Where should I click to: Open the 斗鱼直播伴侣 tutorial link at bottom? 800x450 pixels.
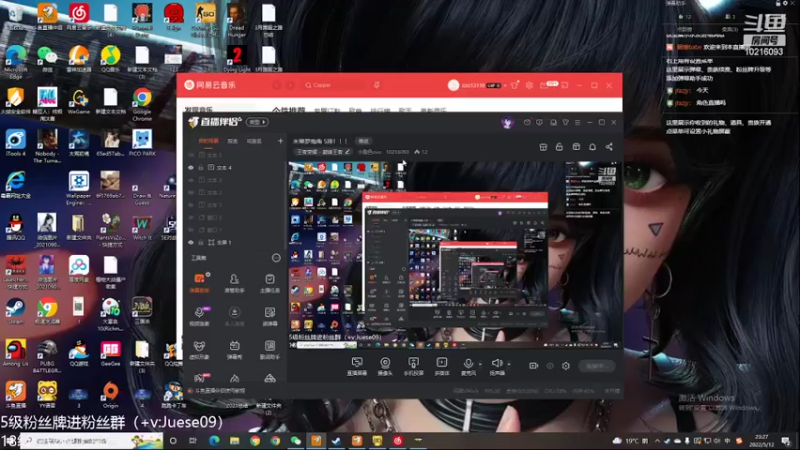[220, 390]
